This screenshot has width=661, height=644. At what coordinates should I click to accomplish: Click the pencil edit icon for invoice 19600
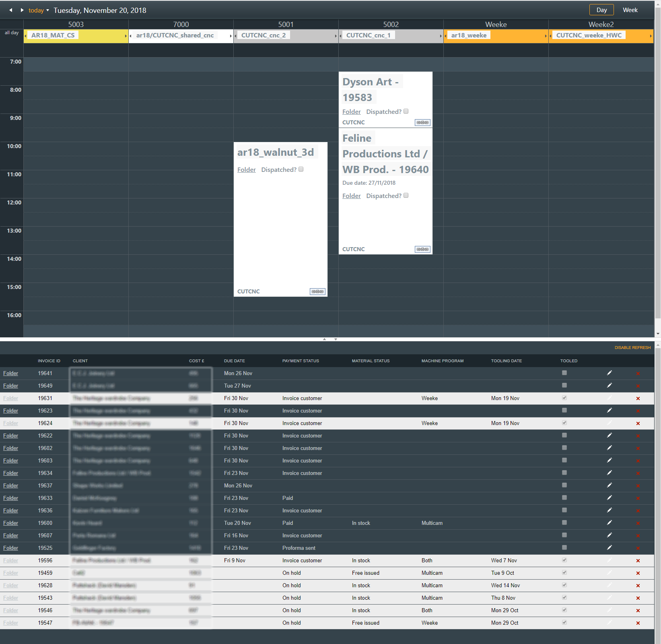tap(609, 523)
